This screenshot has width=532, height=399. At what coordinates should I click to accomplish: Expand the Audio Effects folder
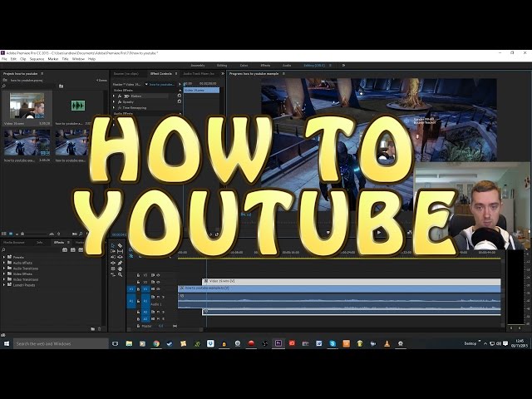3,263
